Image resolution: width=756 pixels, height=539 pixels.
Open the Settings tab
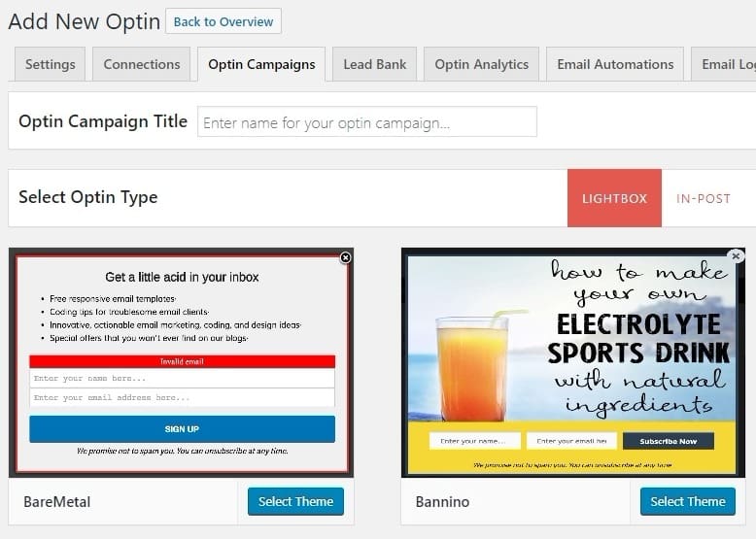51,64
